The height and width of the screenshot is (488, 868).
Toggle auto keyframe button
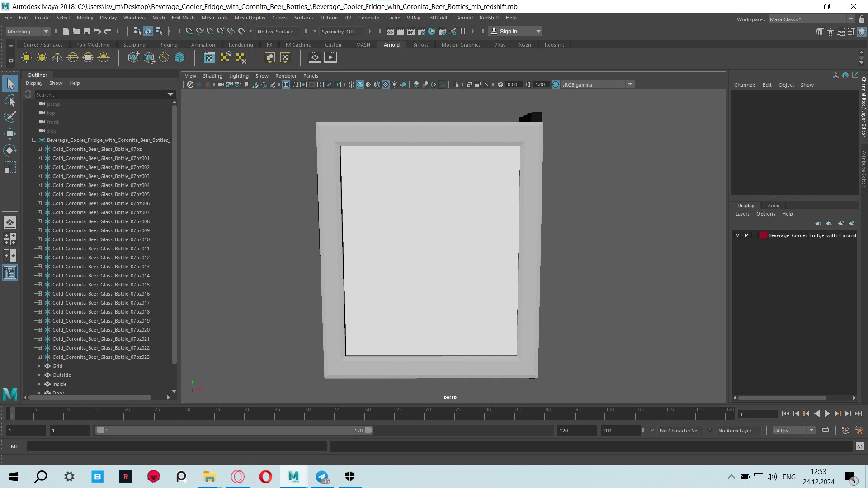(x=845, y=431)
